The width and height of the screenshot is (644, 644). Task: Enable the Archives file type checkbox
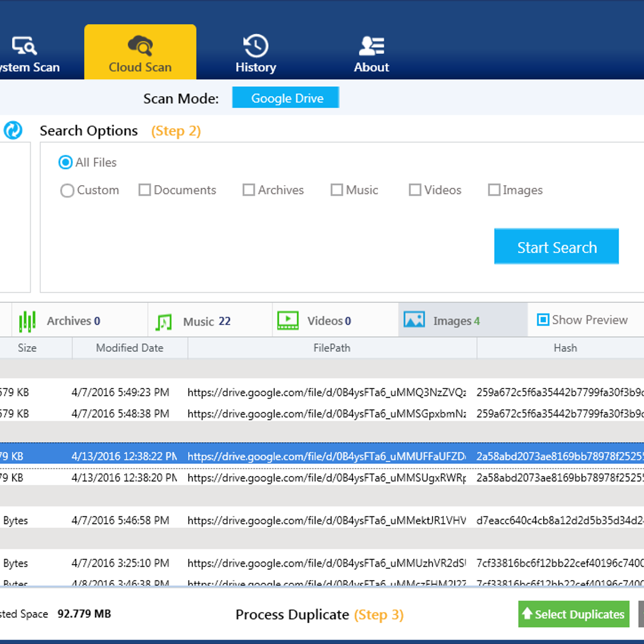pos(248,190)
